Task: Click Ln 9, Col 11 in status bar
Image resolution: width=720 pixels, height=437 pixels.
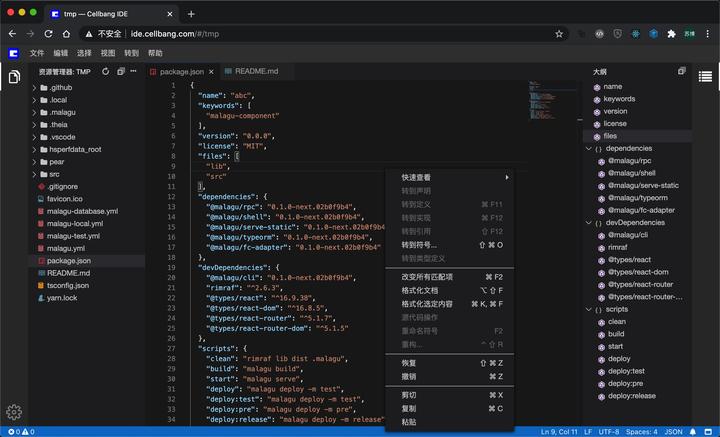Action: pos(559,431)
